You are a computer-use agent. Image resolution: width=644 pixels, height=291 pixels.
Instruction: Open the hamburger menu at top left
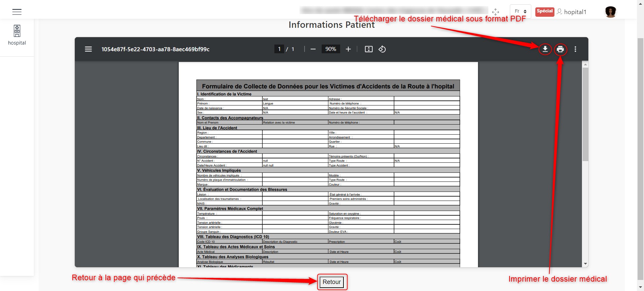click(x=17, y=12)
